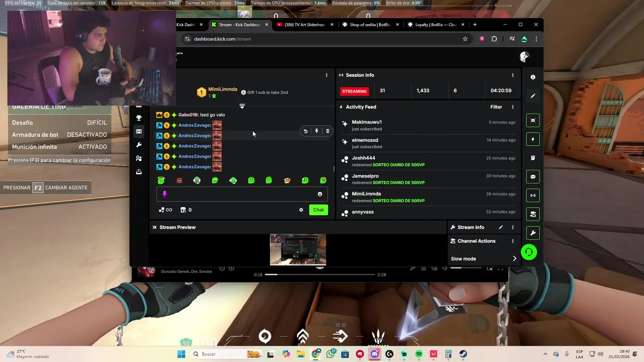The image size is (644, 362).
Task: Open the wrench settings icon in left sidebar
Action: coord(139,145)
